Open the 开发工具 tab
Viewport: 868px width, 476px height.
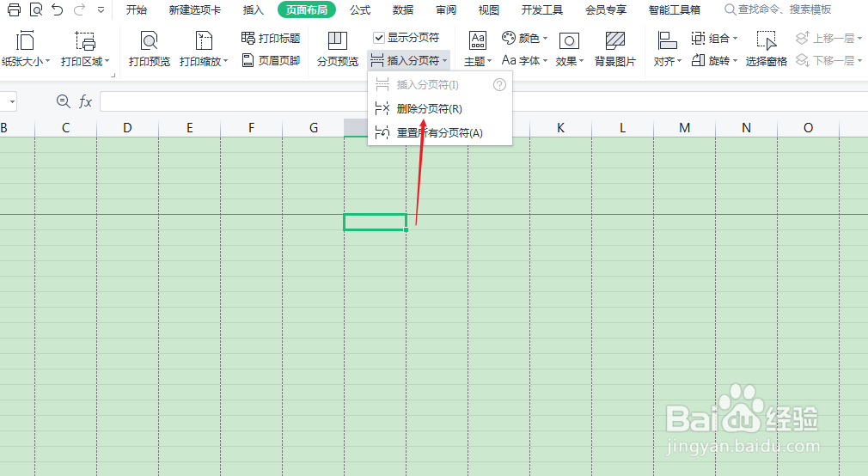click(542, 10)
